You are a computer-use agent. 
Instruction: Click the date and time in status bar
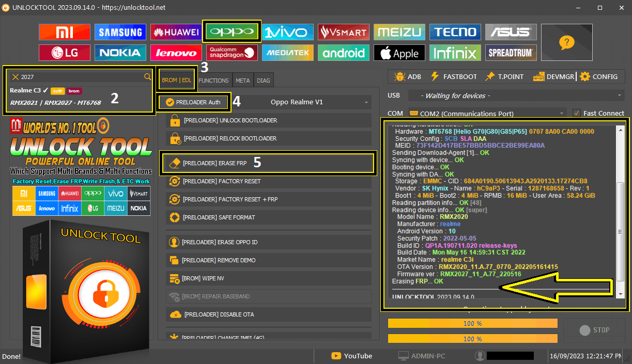point(585,356)
